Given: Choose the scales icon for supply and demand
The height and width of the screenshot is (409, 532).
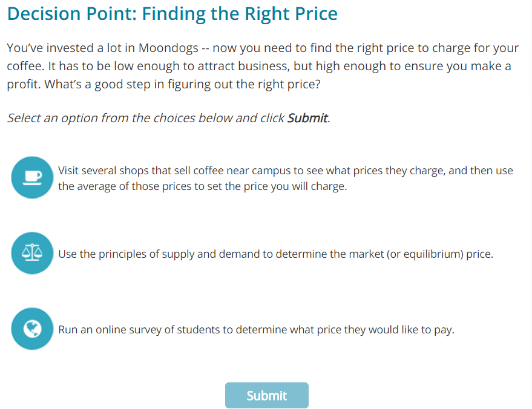Looking at the screenshot, I should 31,253.
